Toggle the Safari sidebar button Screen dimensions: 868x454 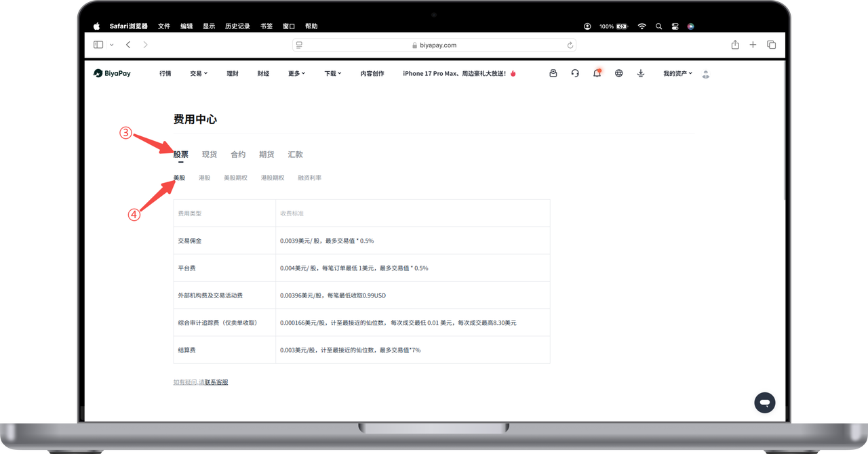click(x=98, y=45)
